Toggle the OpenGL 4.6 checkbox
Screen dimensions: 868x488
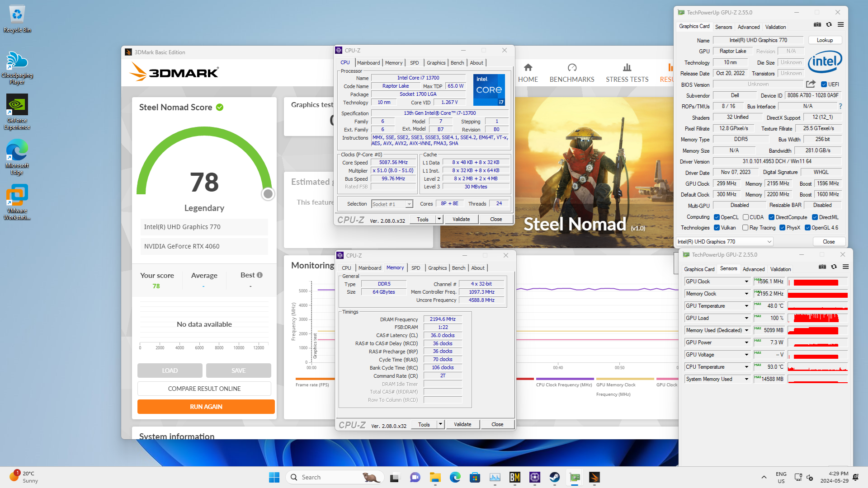click(807, 228)
